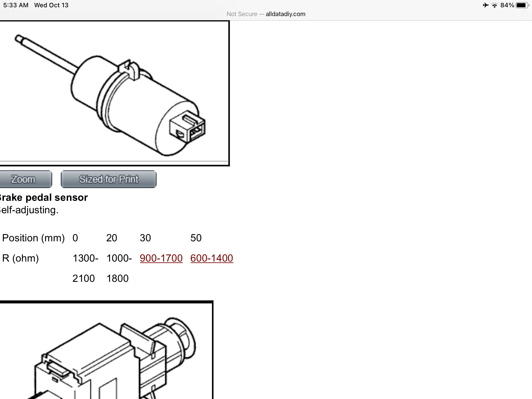Click the Sized for Print button
This screenshot has height=399, width=532.
[x=109, y=179]
